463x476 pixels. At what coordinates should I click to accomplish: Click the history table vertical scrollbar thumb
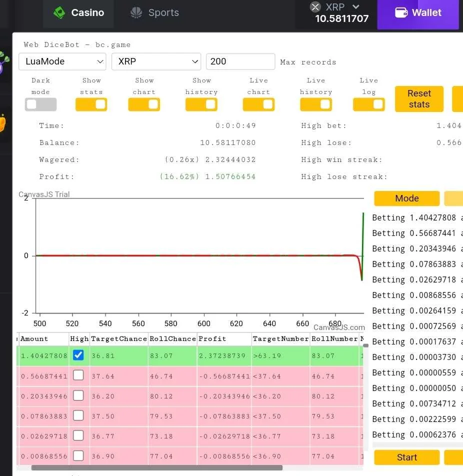pyautogui.click(x=366, y=345)
